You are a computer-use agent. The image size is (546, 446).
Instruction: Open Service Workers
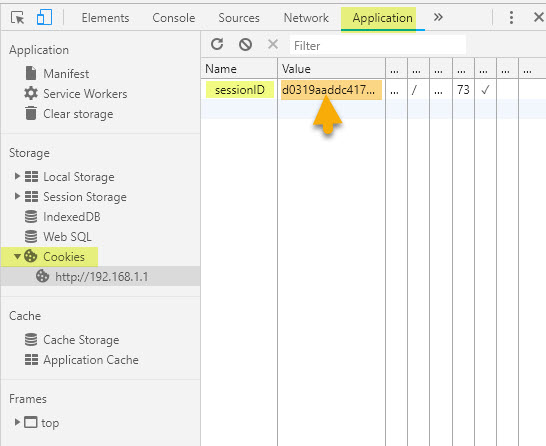pos(85,94)
